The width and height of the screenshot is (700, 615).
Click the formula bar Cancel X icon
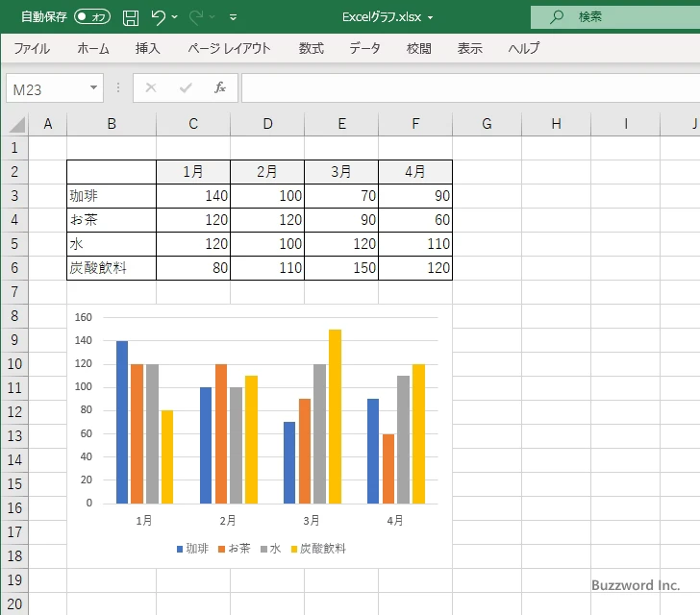tap(151, 87)
